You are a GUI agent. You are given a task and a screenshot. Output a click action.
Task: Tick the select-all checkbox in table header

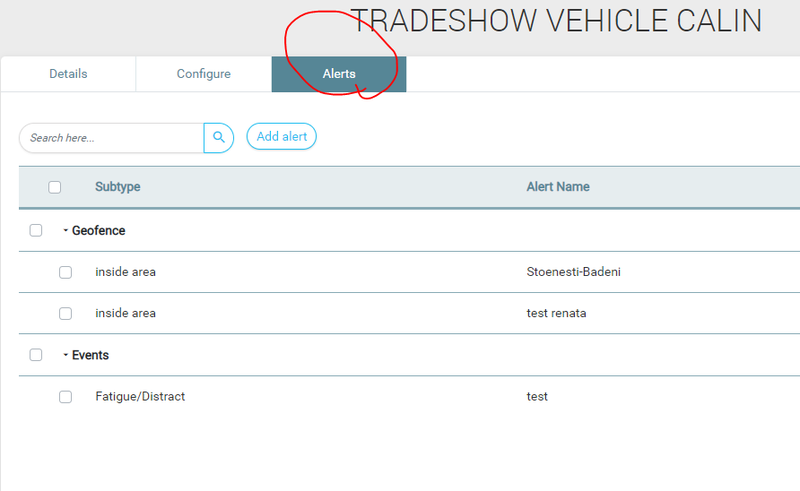[x=55, y=187]
